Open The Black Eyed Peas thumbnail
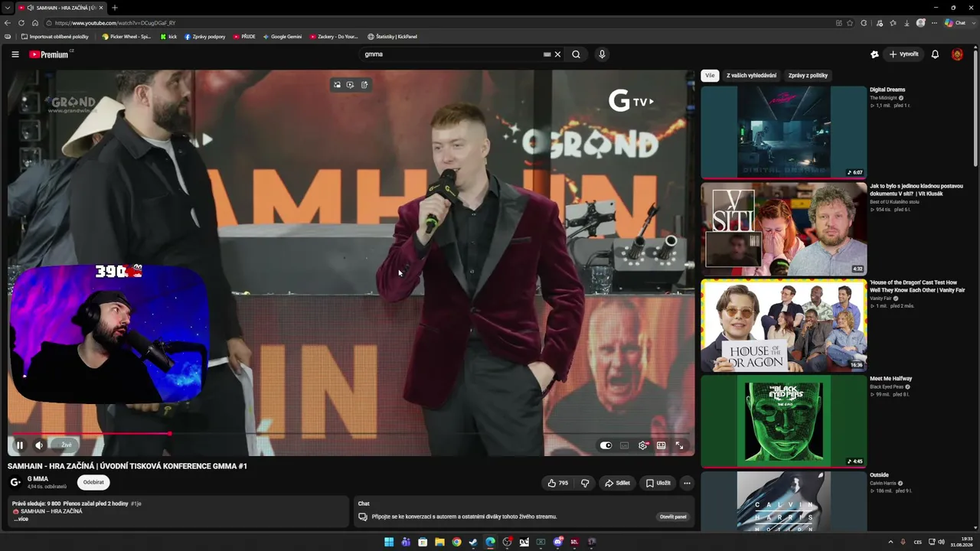The width and height of the screenshot is (980, 551). (x=784, y=422)
